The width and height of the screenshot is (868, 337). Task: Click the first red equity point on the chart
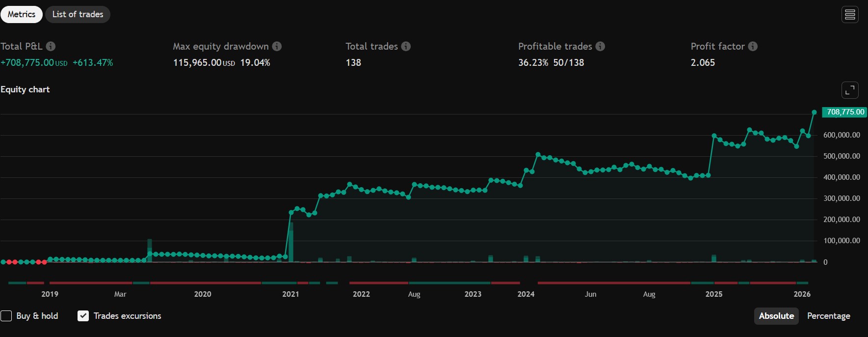[x=9, y=262]
